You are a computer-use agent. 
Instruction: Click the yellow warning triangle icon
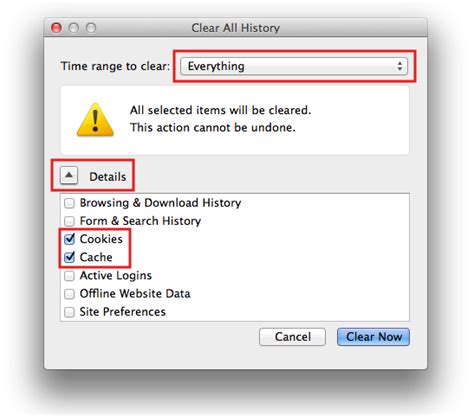click(x=95, y=120)
